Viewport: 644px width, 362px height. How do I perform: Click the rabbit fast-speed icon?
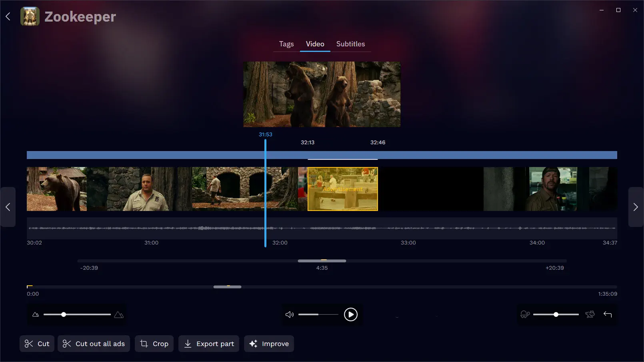pos(590,314)
